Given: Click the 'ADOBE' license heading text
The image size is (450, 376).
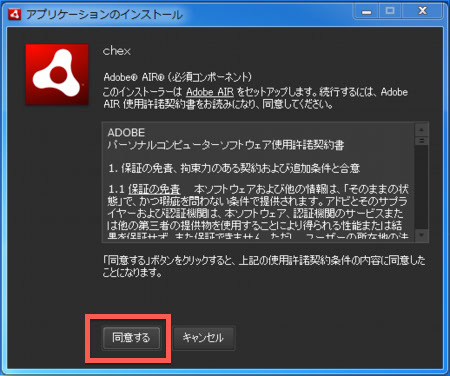Looking at the screenshot, I should click(x=126, y=132).
